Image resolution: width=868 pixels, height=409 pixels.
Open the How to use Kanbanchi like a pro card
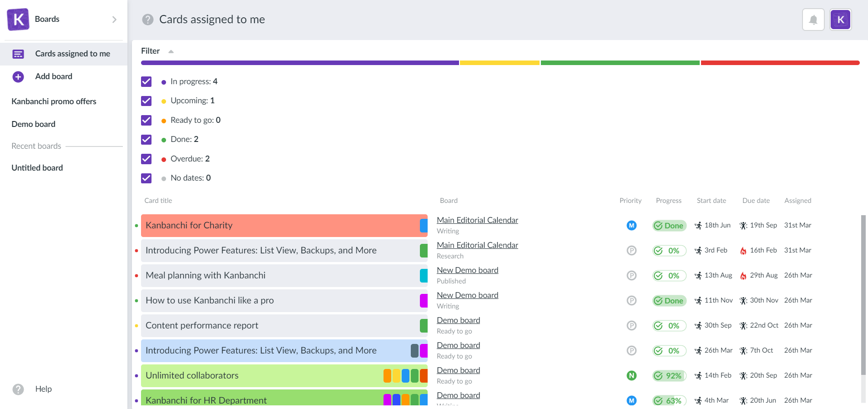(x=284, y=301)
